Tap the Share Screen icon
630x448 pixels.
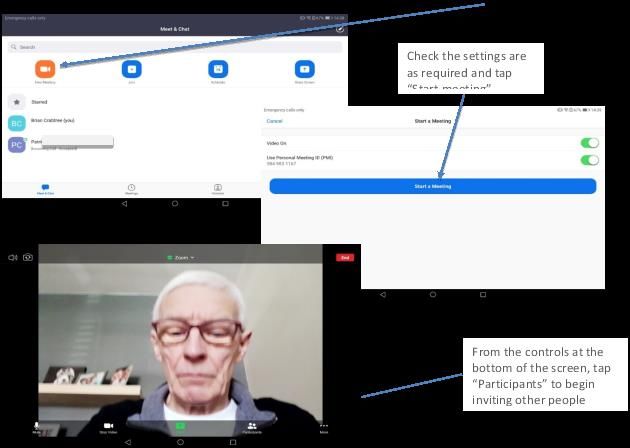tap(305, 69)
